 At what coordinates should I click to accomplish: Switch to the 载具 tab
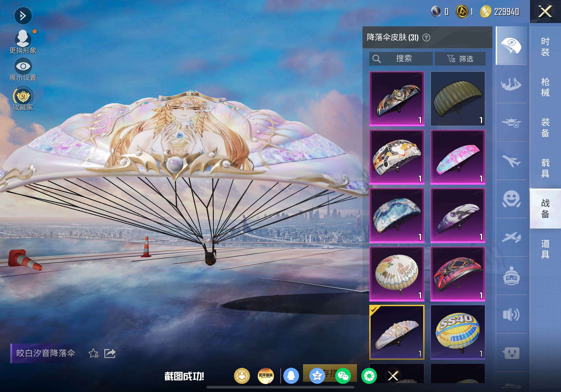click(545, 168)
